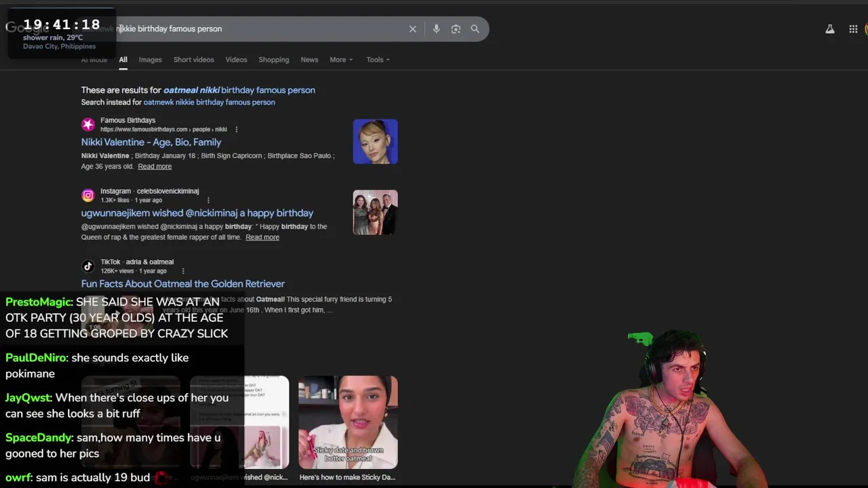Viewport: 868px width, 488px height.
Task: Expand the More search filters dropdown
Action: 341,60
